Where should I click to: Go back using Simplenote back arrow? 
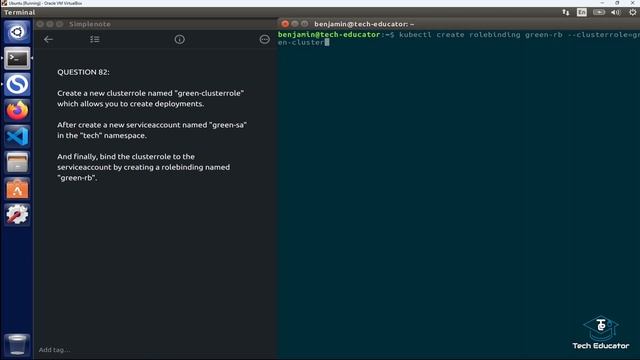tap(48, 40)
